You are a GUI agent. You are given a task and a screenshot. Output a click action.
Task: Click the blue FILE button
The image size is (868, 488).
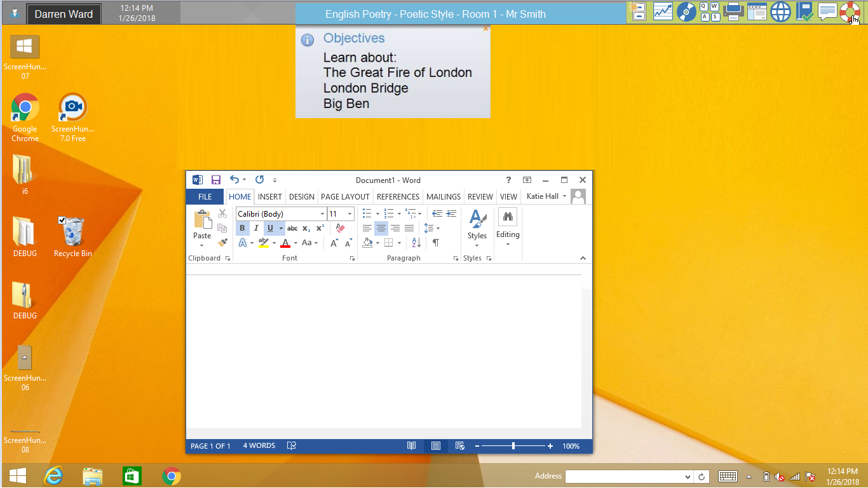point(205,196)
